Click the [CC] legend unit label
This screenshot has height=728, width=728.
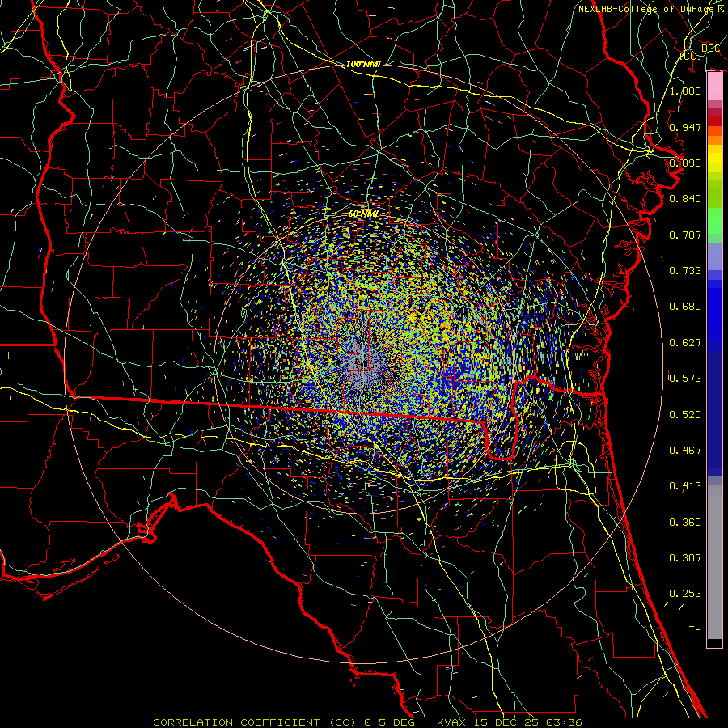(691, 56)
